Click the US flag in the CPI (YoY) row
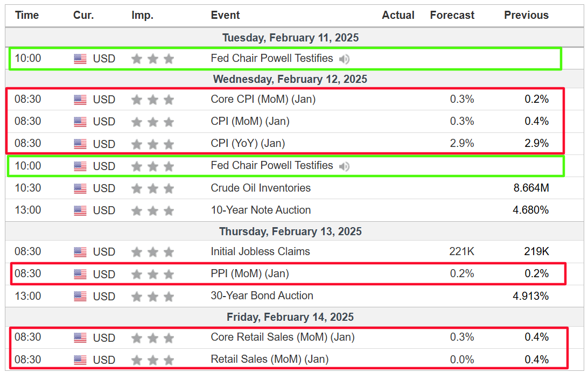The height and width of the screenshot is (373, 588). coord(80,144)
